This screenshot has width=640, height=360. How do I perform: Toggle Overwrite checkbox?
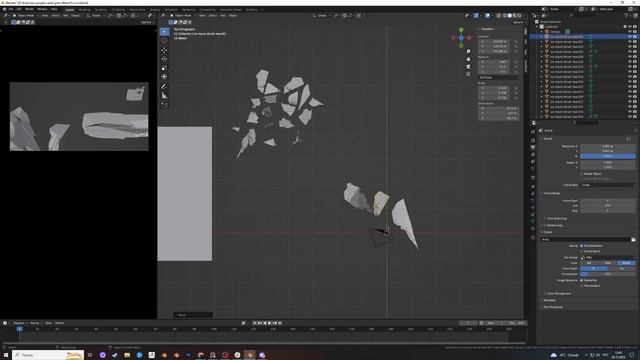tap(582, 280)
